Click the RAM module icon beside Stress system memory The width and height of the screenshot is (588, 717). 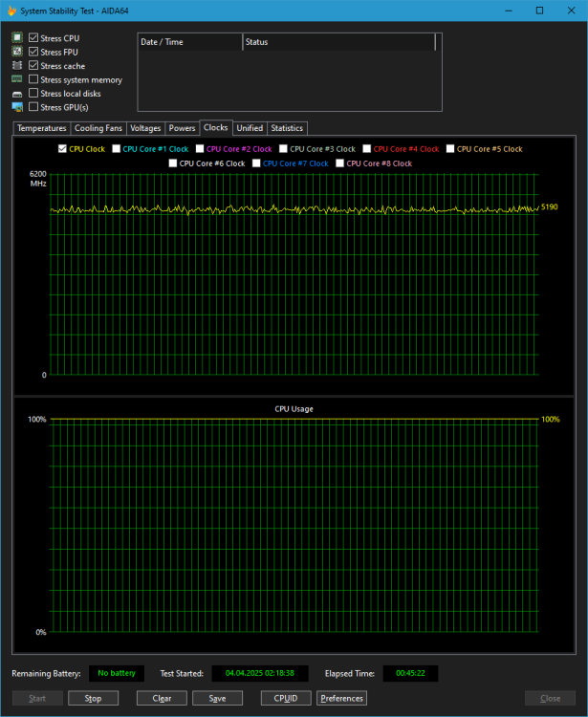[17, 79]
